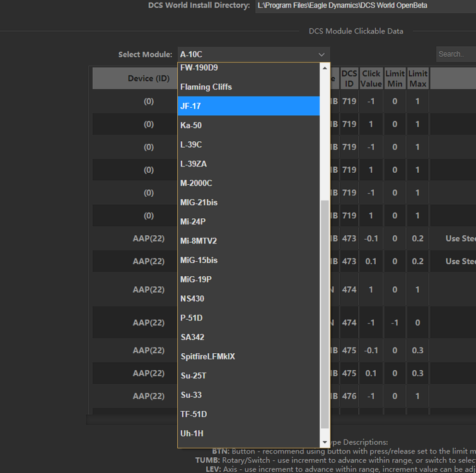Screen dimensions: 476x473
Task: Choose MIG-21bis module
Action: [248, 202]
